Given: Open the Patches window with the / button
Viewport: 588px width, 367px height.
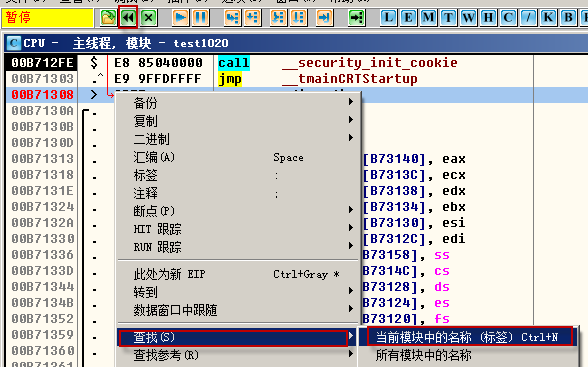Looking at the screenshot, I should (528, 17).
